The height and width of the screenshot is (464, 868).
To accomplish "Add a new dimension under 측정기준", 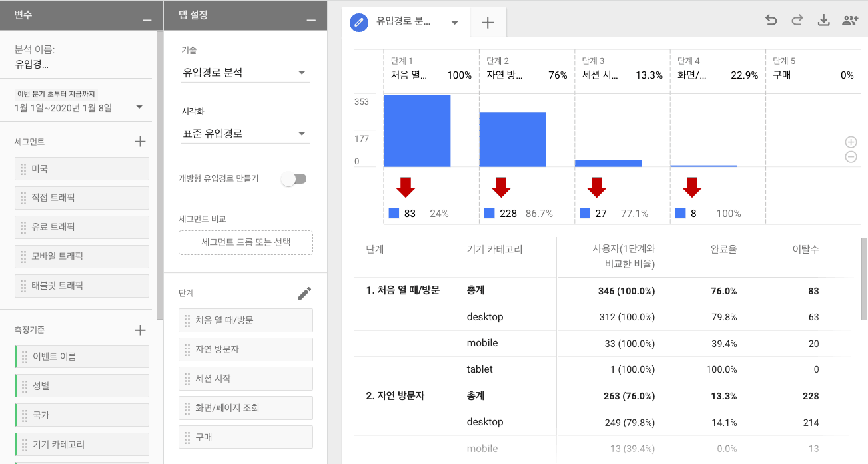I will click(140, 330).
